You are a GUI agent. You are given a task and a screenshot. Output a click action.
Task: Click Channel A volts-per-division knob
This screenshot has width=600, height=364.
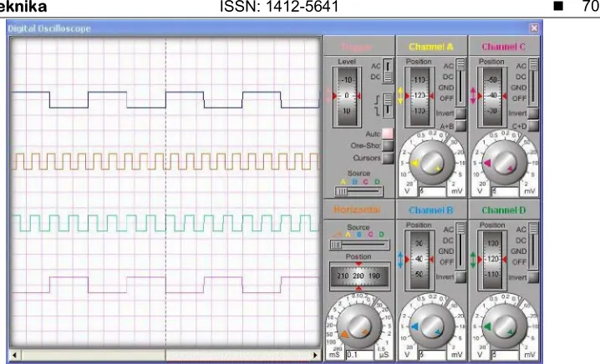pyautogui.click(x=432, y=162)
